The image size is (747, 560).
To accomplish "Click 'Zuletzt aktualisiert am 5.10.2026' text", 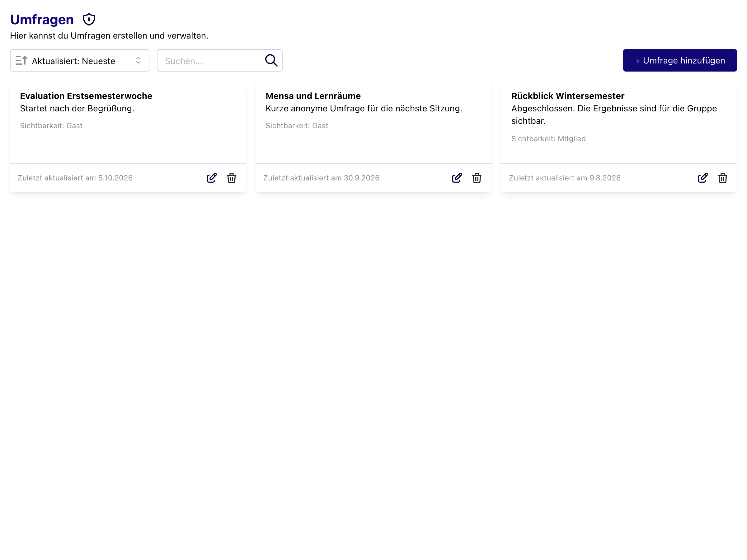I will (75, 178).
